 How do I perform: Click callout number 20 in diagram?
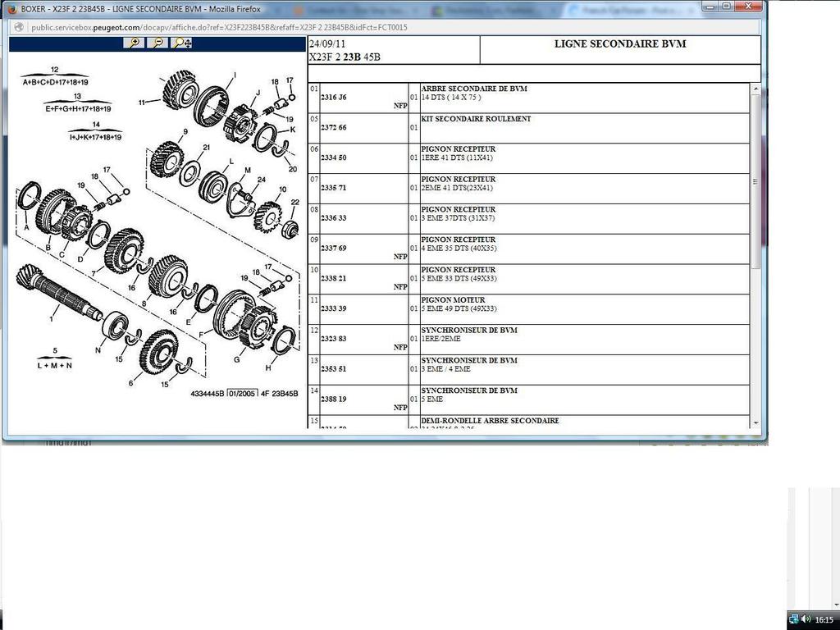point(293,169)
